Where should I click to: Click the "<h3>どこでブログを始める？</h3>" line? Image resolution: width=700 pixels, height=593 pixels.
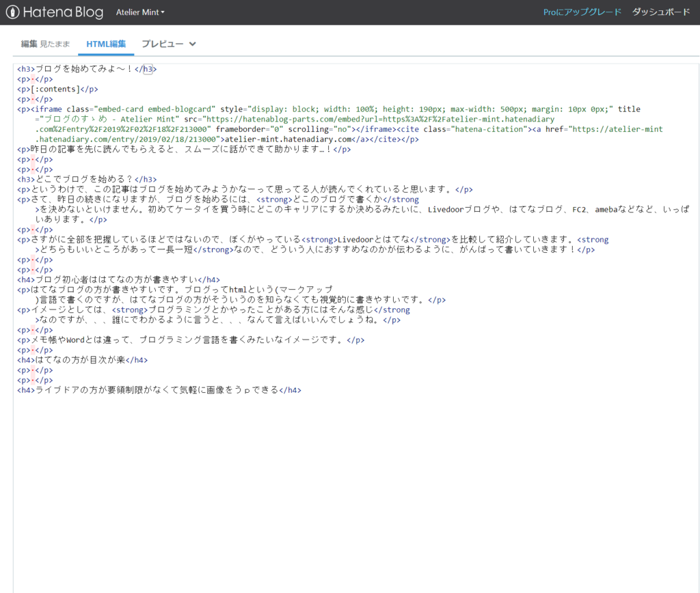(87, 180)
